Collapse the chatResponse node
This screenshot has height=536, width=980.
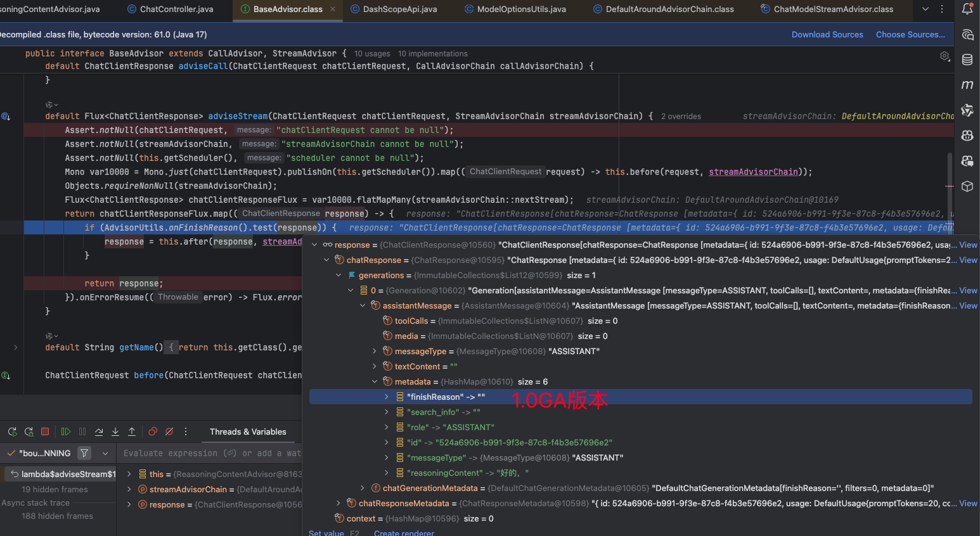pos(326,260)
